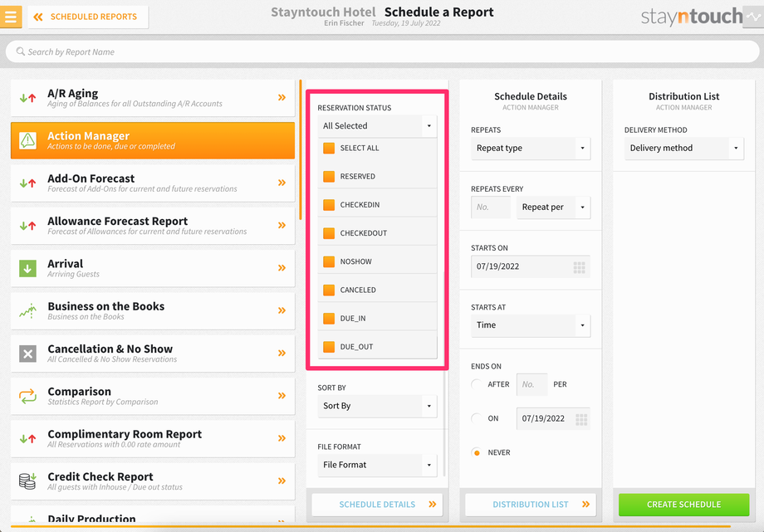Select the Credit Check Report
The height and width of the screenshot is (532, 764).
pyautogui.click(x=153, y=481)
